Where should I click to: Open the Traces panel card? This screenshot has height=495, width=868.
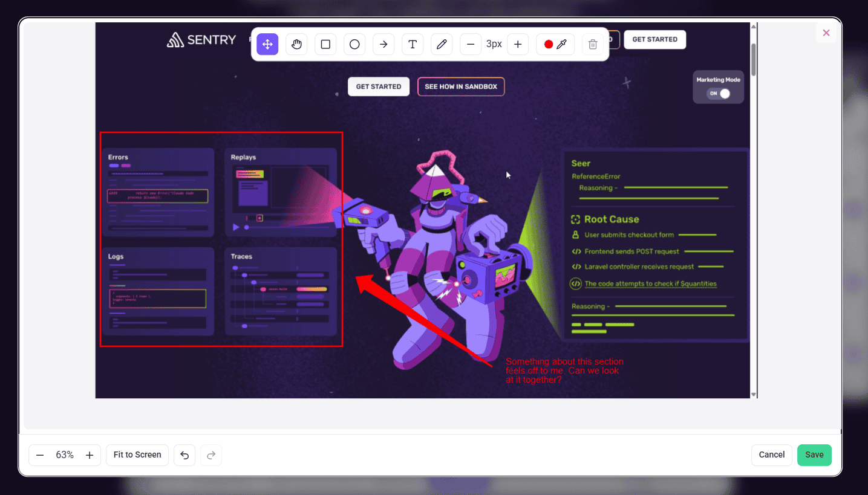[281, 291]
